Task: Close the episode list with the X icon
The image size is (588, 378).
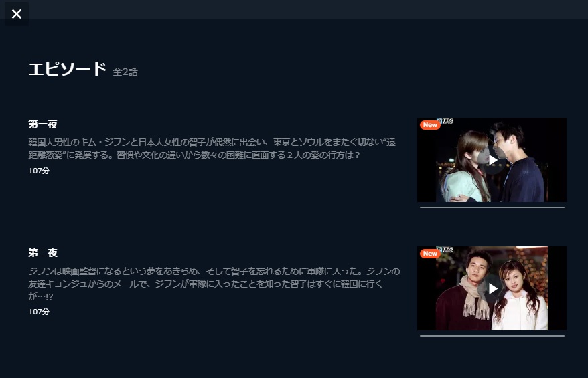Action: [17, 14]
